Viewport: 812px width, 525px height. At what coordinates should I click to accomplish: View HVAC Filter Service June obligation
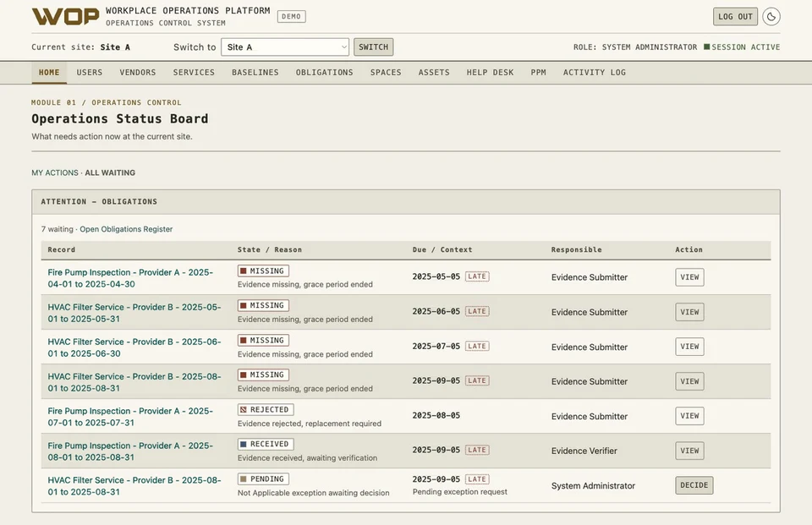point(689,347)
